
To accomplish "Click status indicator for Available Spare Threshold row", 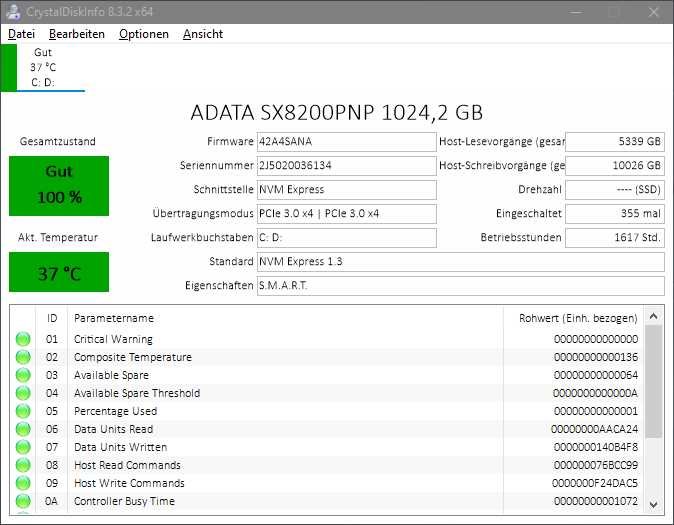I will (x=23, y=393).
